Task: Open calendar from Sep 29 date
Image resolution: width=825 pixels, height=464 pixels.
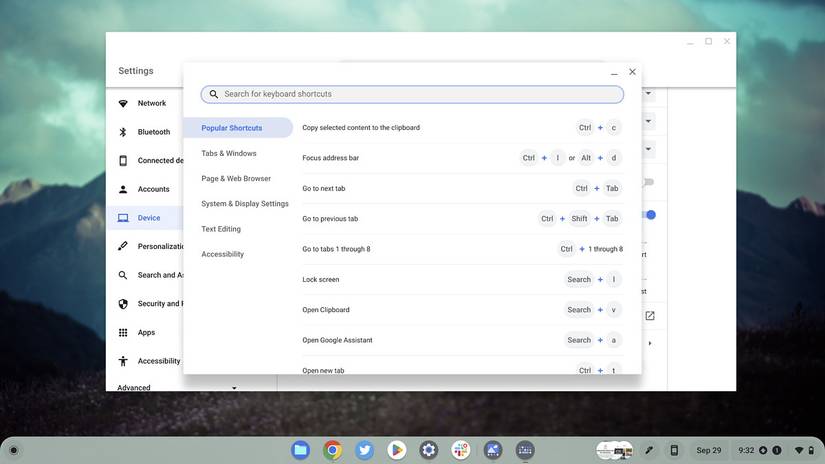Action: tap(709, 450)
